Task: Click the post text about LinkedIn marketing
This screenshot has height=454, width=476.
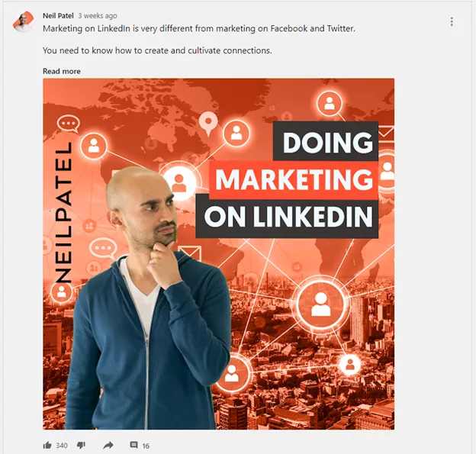Action: click(199, 28)
